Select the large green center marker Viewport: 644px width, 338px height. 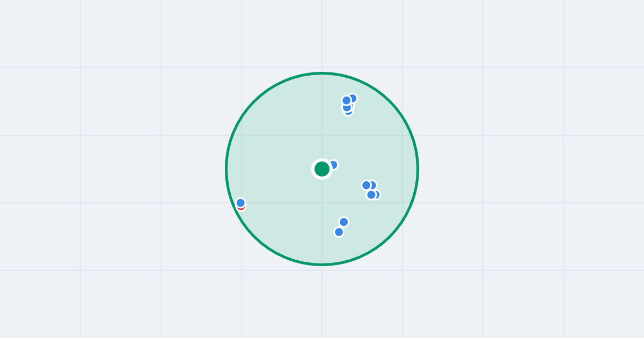pyautogui.click(x=322, y=169)
